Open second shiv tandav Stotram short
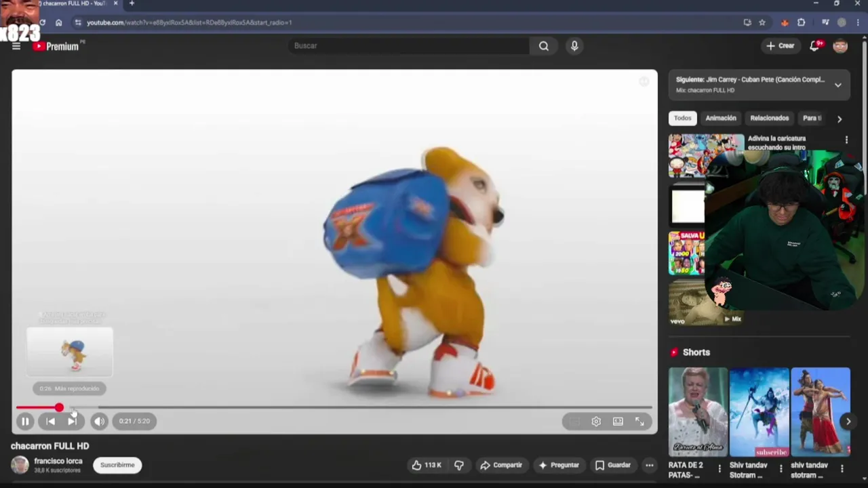868x488 pixels. tap(821, 412)
